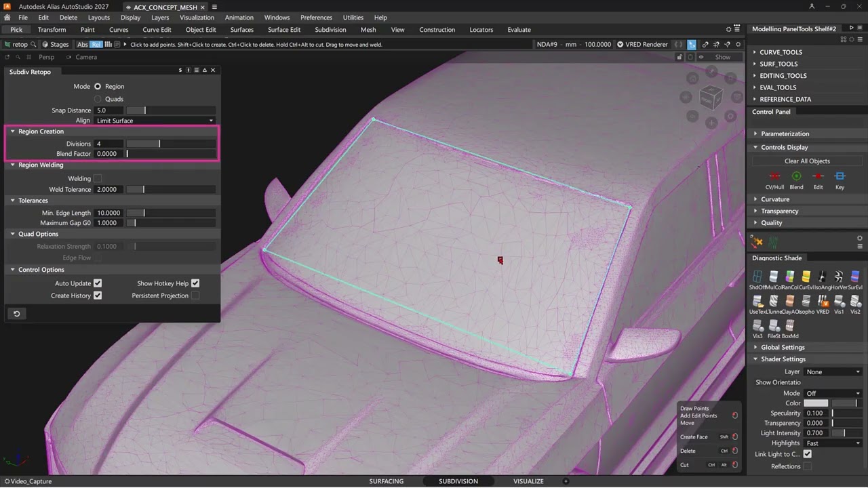Image resolution: width=868 pixels, height=488 pixels.
Task: Uncheck Show Hotkey Help
Action: click(x=195, y=283)
